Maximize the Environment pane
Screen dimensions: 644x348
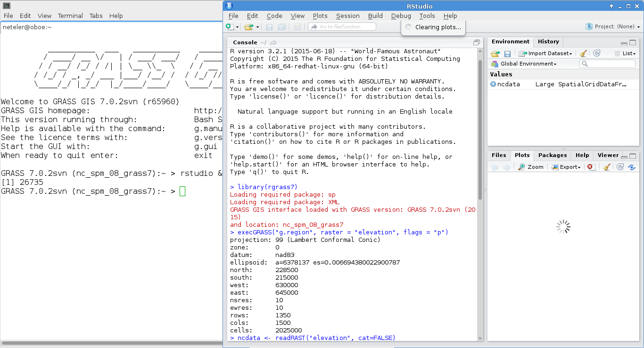(x=633, y=43)
